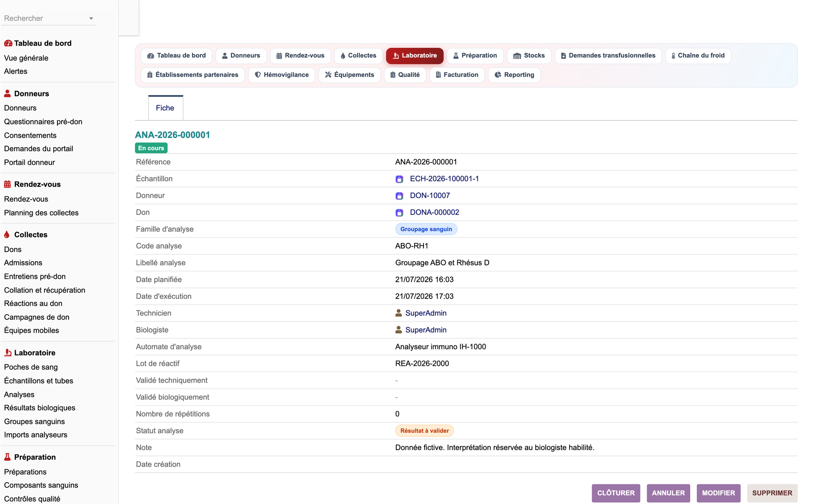Go to Alertes in sidebar
Screen dimensions: 815x504
point(15,72)
